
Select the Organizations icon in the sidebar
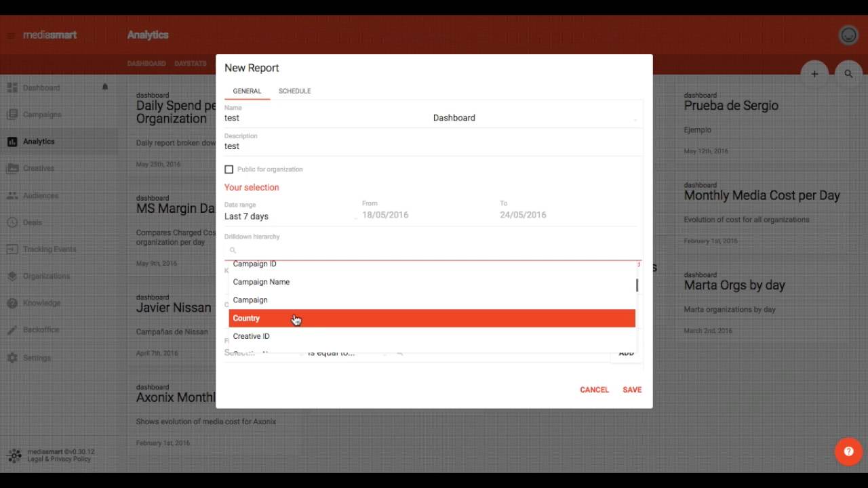click(x=12, y=276)
